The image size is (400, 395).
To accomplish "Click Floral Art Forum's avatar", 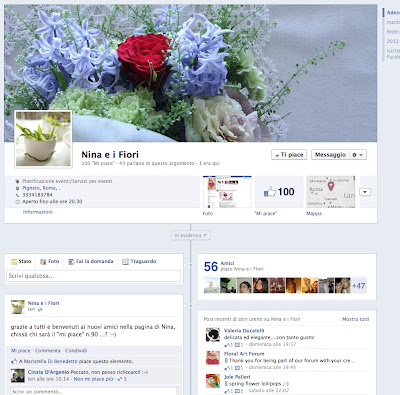I will pyautogui.click(x=213, y=358).
